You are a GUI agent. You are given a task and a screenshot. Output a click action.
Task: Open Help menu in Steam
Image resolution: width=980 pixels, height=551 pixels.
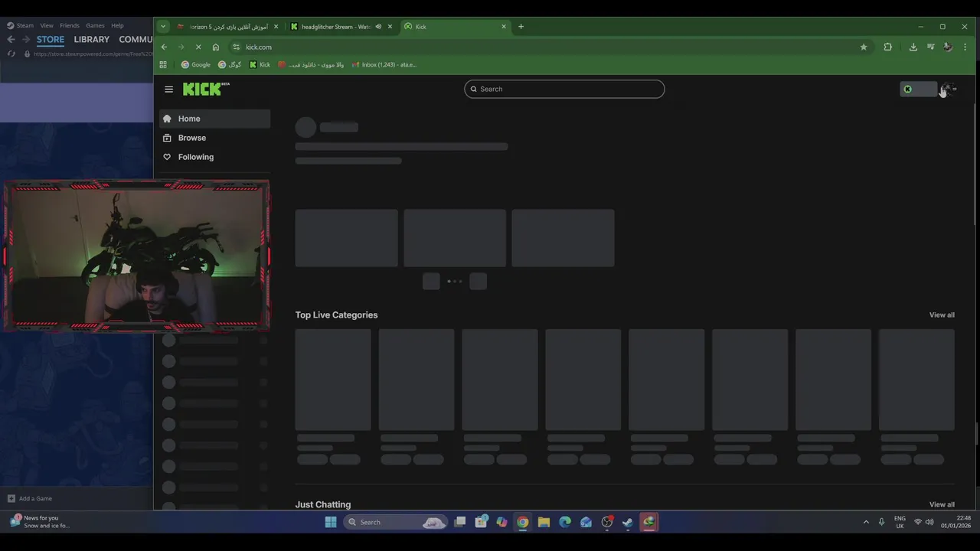coord(117,25)
